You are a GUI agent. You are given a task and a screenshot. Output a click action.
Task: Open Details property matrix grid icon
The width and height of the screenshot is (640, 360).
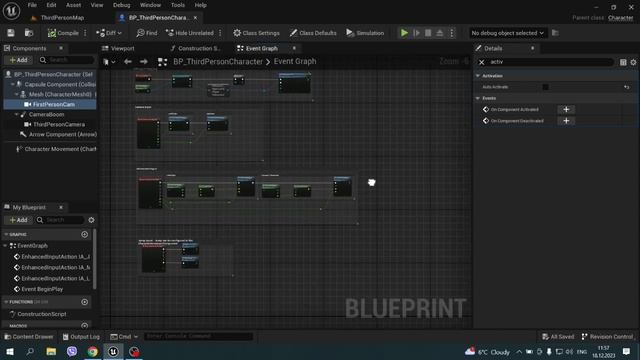623,62
